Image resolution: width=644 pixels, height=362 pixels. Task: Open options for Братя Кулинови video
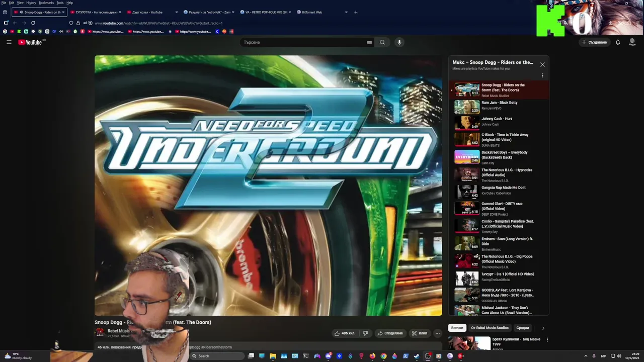[547, 340]
